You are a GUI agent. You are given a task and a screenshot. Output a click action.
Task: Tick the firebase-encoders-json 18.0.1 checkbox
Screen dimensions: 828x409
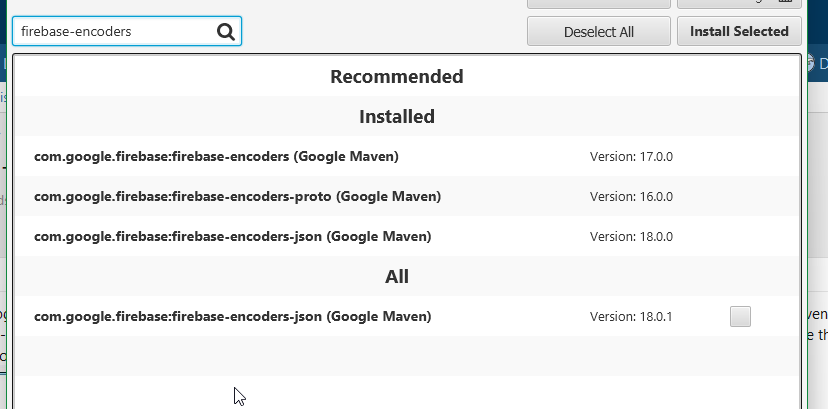[x=740, y=317]
